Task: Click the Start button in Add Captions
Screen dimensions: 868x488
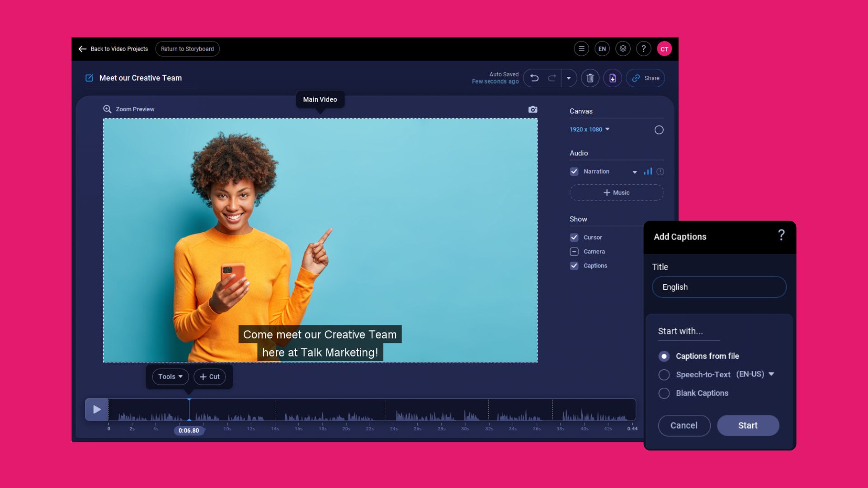Action: [x=748, y=426]
